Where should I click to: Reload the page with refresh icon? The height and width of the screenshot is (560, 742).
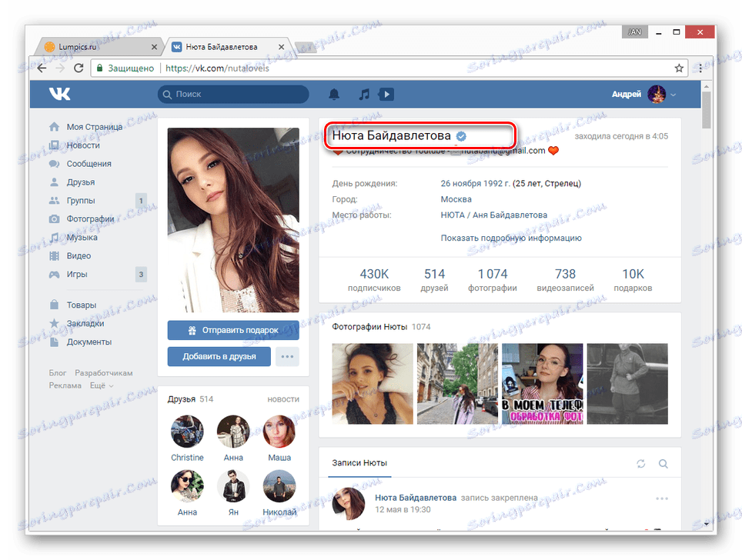tap(79, 68)
